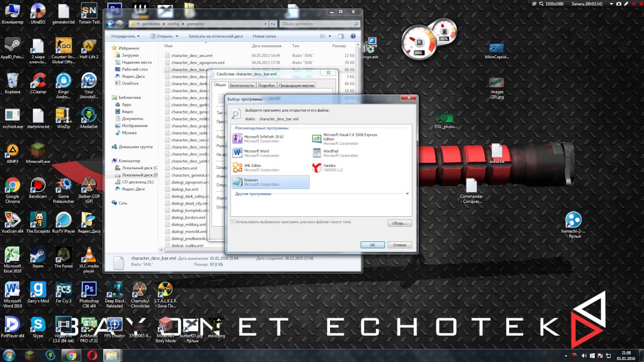Viewport: 644px width, 362px height.
Task: Select character_desc_agroprom.xml file row
Action: coord(260,62)
